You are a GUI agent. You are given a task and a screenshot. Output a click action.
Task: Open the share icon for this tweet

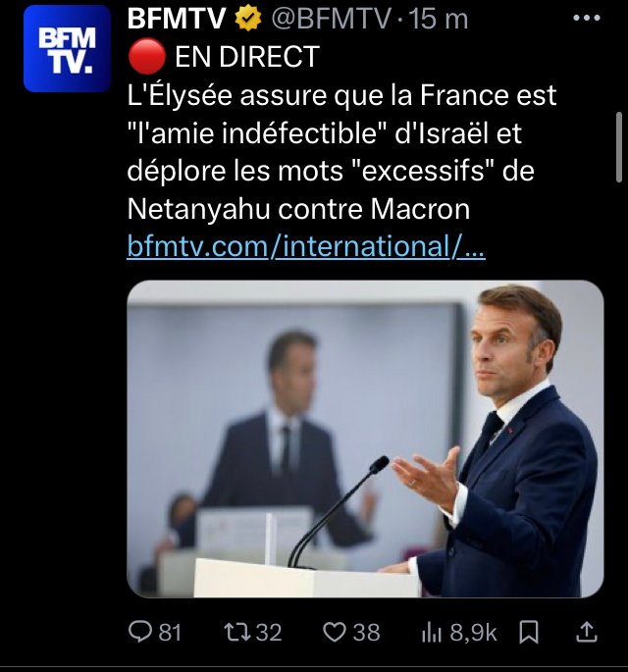point(587,633)
